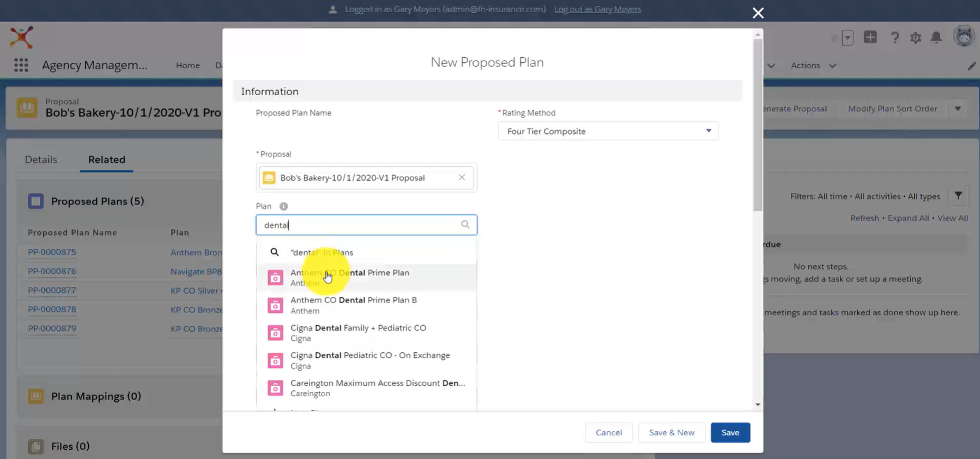
Task: Click the Plan field info icon
Action: pyautogui.click(x=283, y=206)
